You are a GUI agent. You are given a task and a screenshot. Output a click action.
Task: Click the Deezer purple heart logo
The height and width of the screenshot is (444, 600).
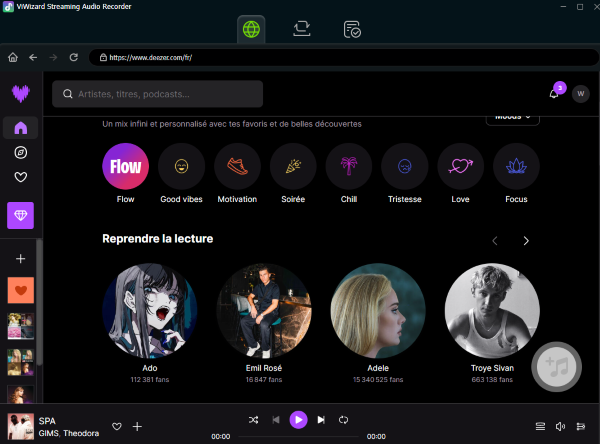point(21,93)
